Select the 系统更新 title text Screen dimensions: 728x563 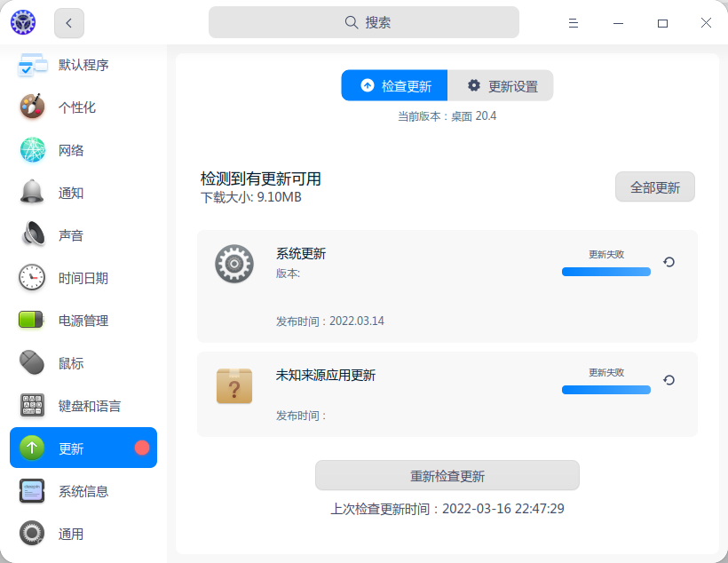point(301,254)
